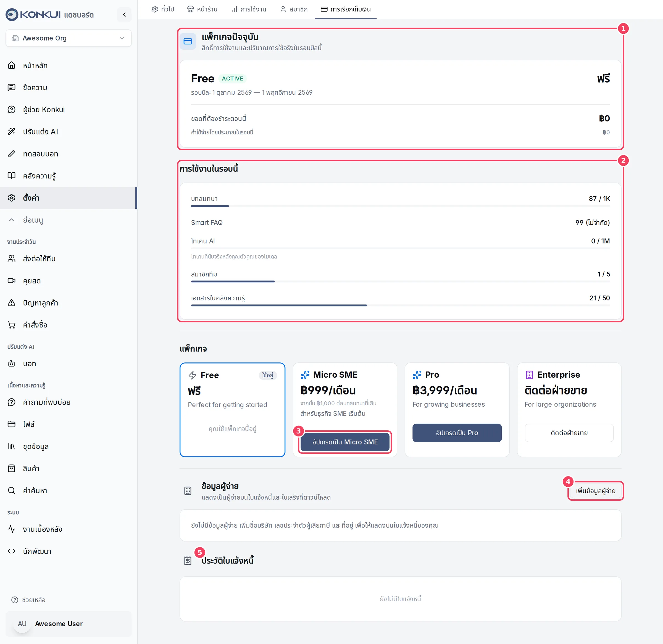
Task: Open คลังความรู้ book icon
Action: [12, 176]
